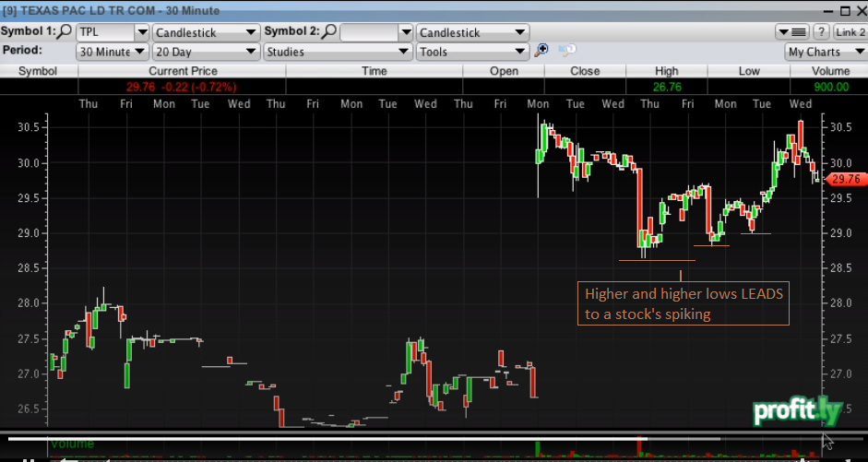Viewport: 868px width, 462px height.
Task: Close the TEXAS PAC LD TR chart window
Action: point(861,10)
